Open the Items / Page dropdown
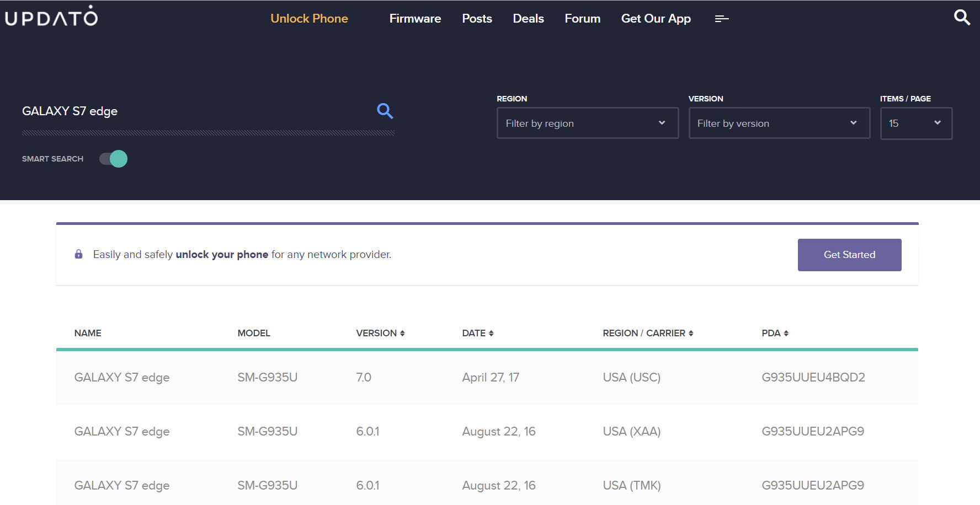 point(915,123)
